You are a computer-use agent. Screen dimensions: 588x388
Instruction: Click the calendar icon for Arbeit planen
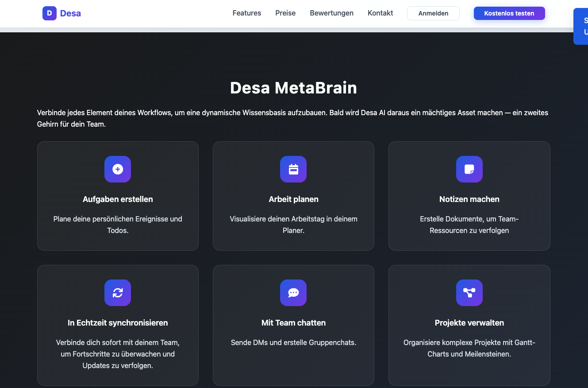click(293, 169)
